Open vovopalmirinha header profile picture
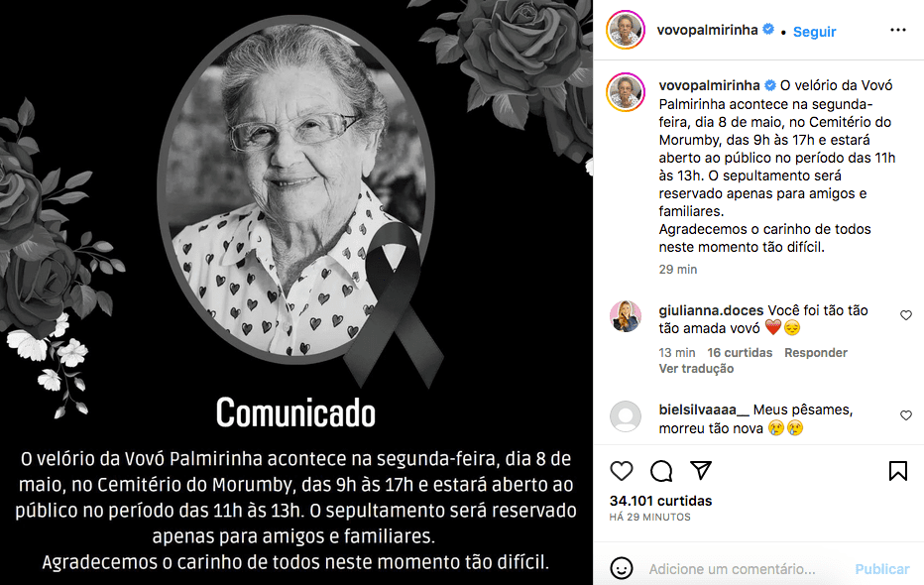Screen dimensions: 924x585 coord(626,30)
